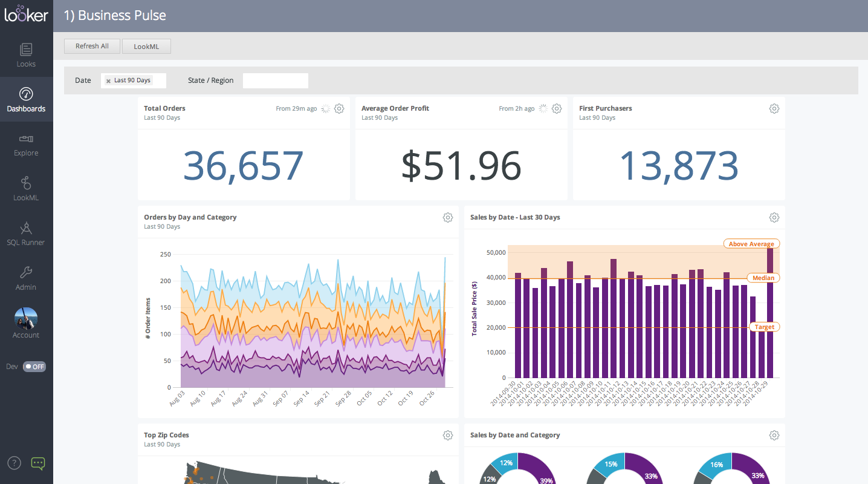Open Orders by Day and Category gear

[x=448, y=217]
